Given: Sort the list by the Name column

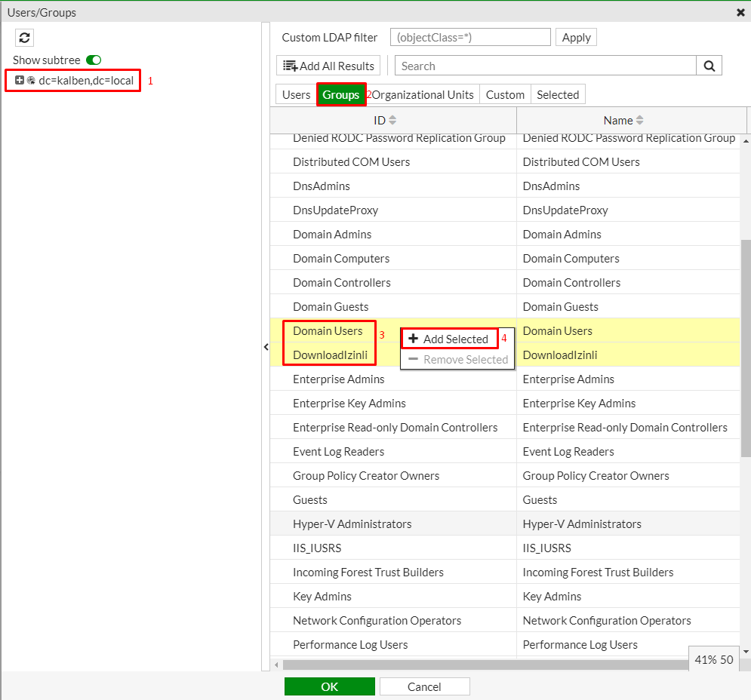Looking at the screenshot, I should coord(623,121).
